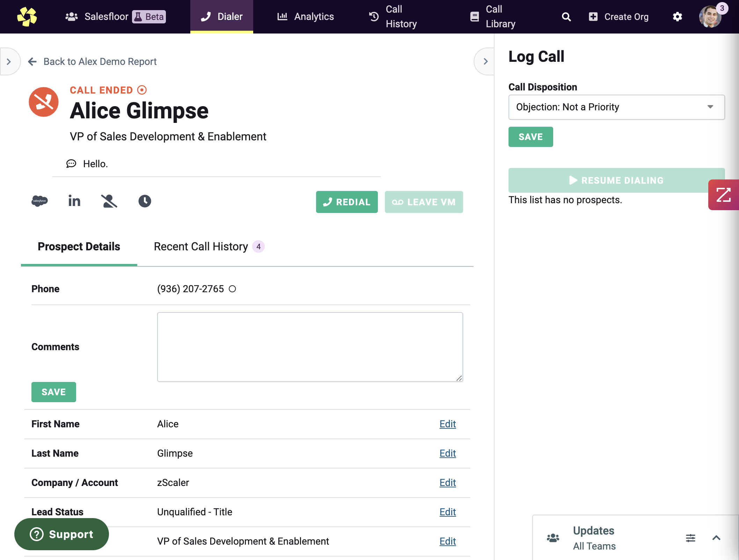This screenshot has height=560, width=739.
Task: Open Call Library in the top navigation
Action: coord(492,17)
